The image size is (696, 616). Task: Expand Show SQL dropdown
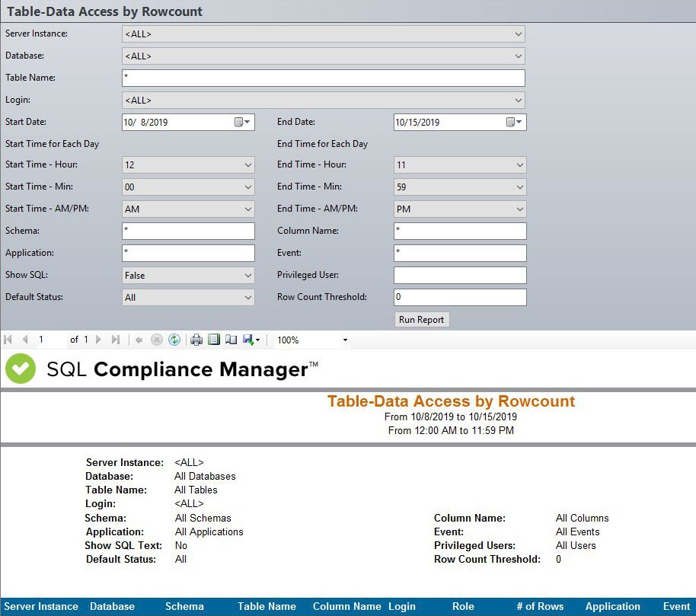(x=247, y=276)
